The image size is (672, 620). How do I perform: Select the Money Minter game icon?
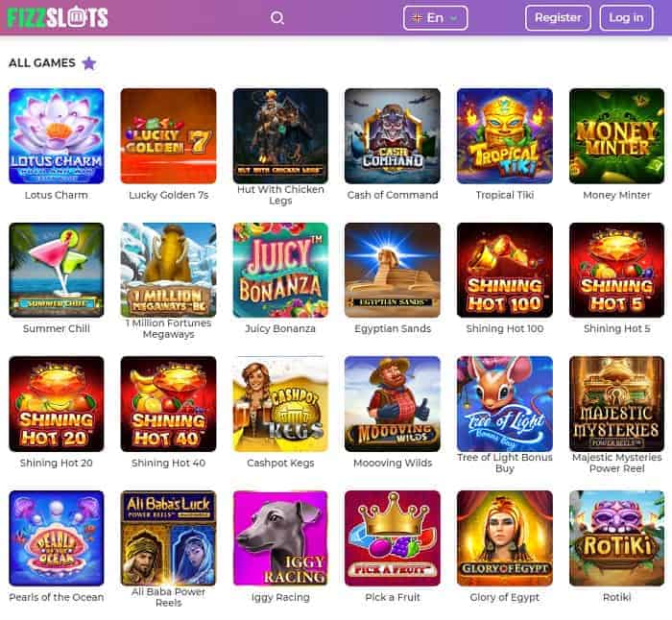click(x=616, y=136)
